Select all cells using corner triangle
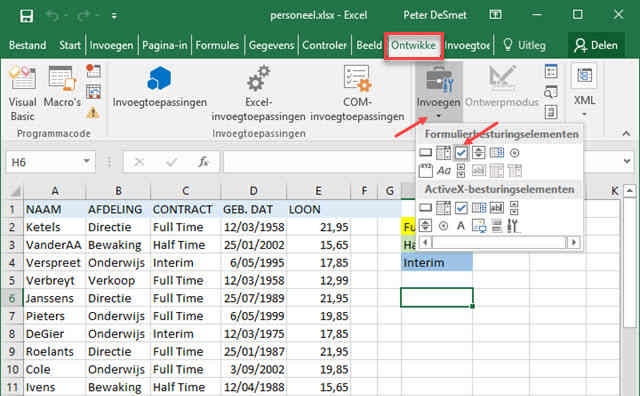 15,191
